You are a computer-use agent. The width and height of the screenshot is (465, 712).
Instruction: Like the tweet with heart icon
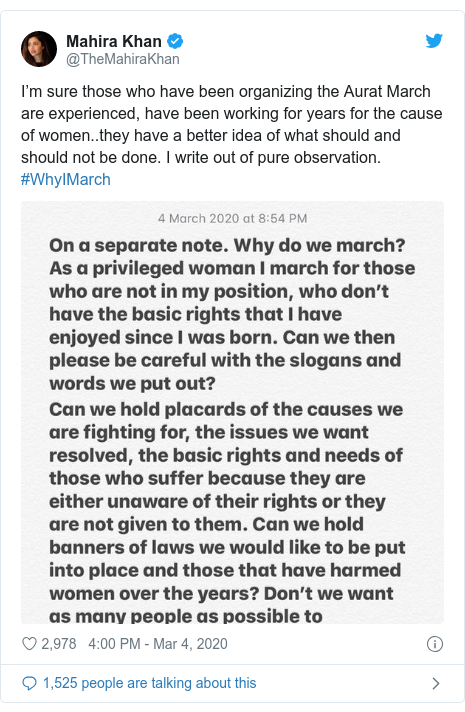[30, 643]
